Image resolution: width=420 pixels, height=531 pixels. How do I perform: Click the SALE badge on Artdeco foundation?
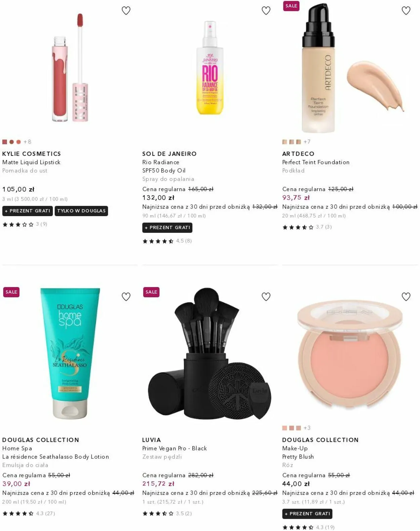point(291,6)
